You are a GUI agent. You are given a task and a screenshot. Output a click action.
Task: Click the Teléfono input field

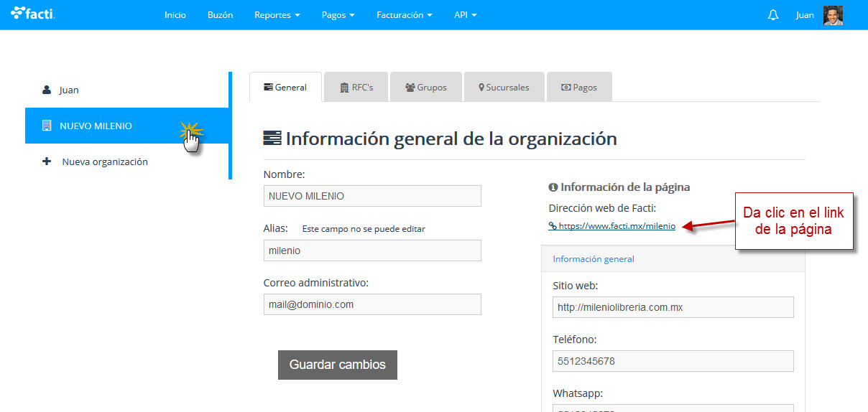[673, 361]
